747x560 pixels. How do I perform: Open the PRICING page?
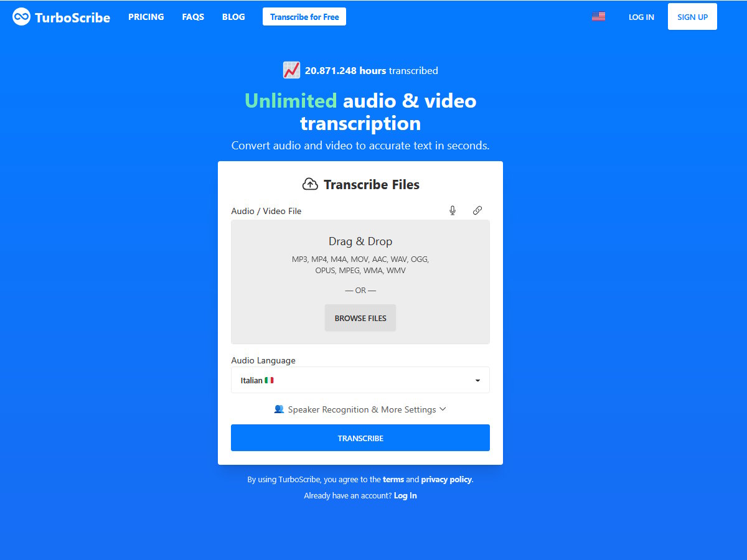[x=146, y=17]
